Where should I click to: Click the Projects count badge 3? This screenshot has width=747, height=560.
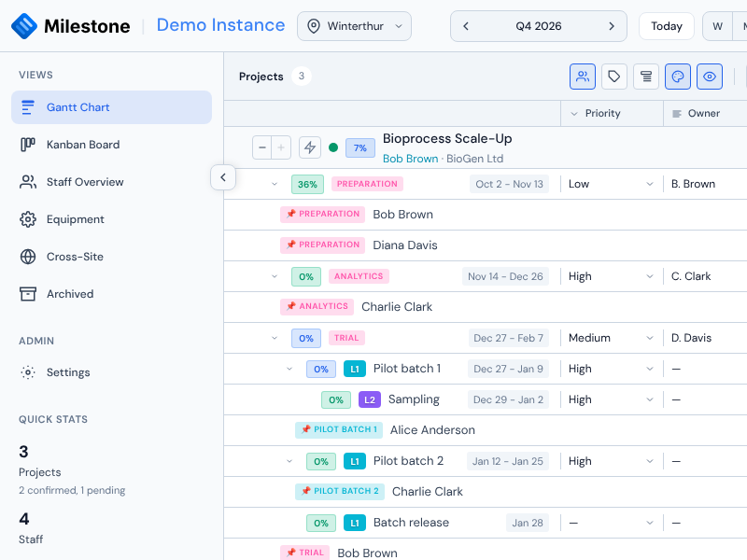coord(301,77)
